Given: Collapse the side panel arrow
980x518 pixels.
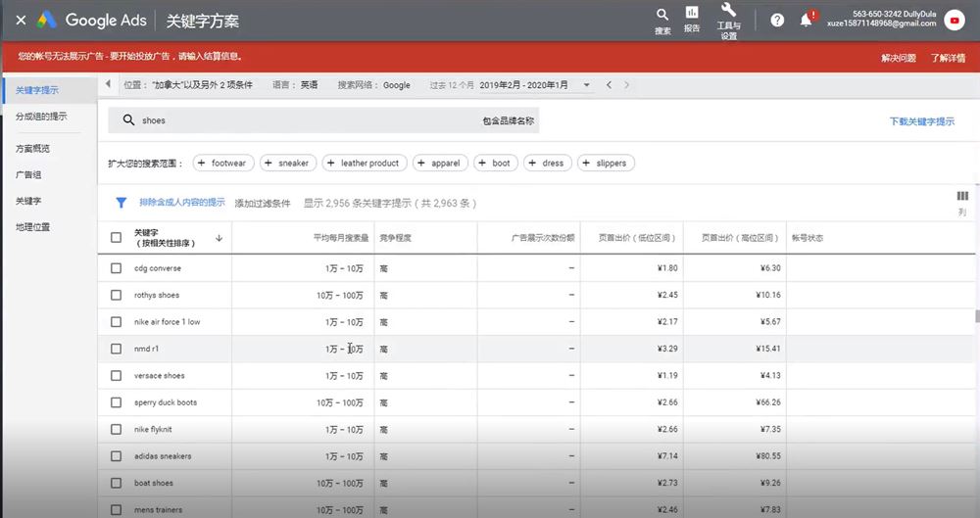Looking at the screenshot, I should 108,84.
